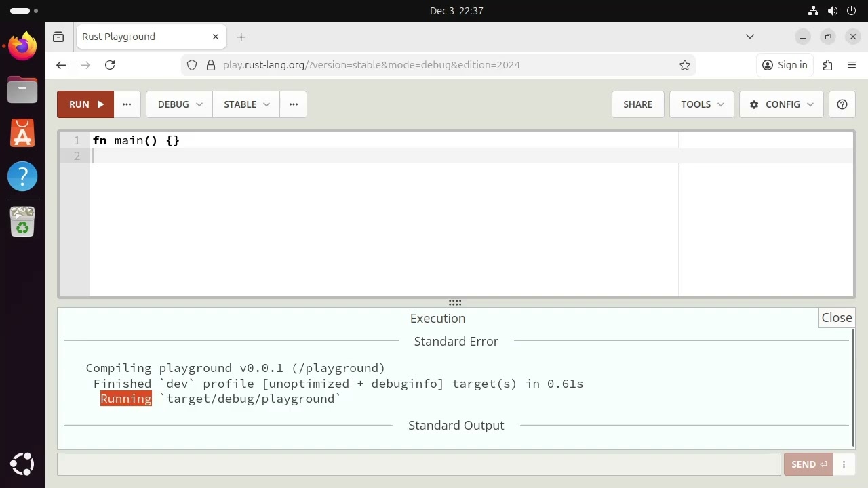List all tabs dropdown arrow

(x=750, y=37)
